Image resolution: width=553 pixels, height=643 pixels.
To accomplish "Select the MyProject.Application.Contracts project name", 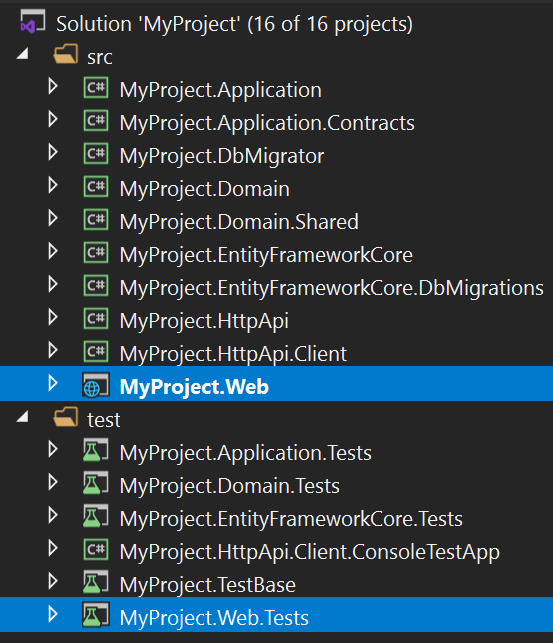I will click(x=267, y=123).
